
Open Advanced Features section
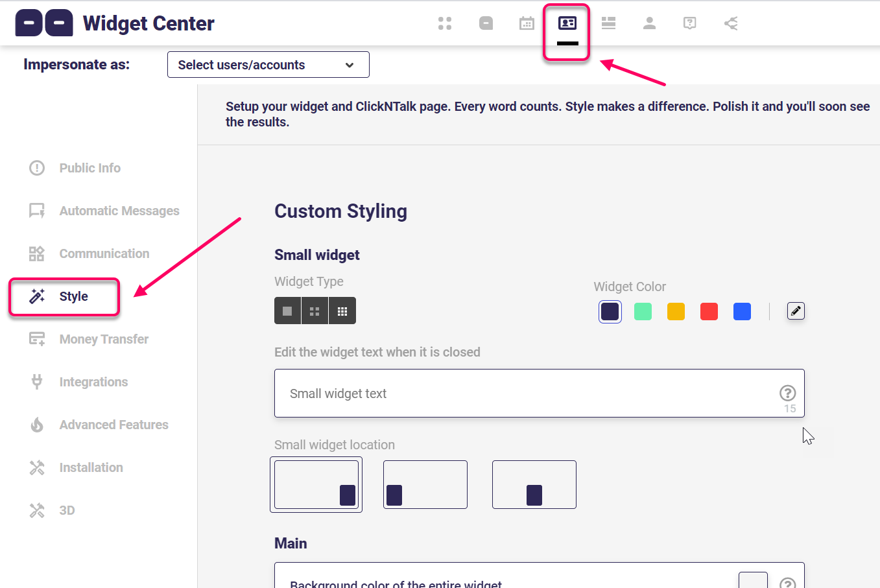click(x=113, y=425)
